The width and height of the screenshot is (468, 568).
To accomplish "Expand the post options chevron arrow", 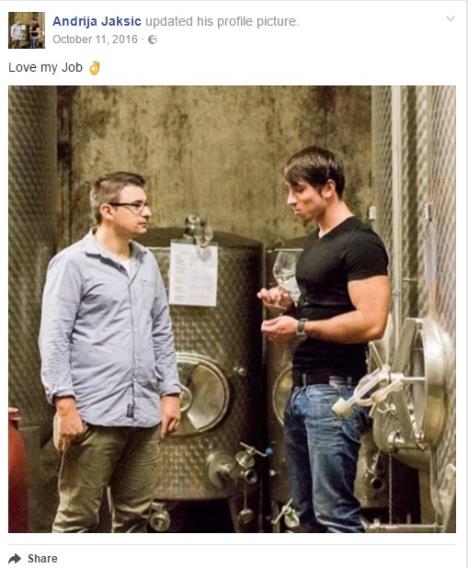I will tap(450, 18).
